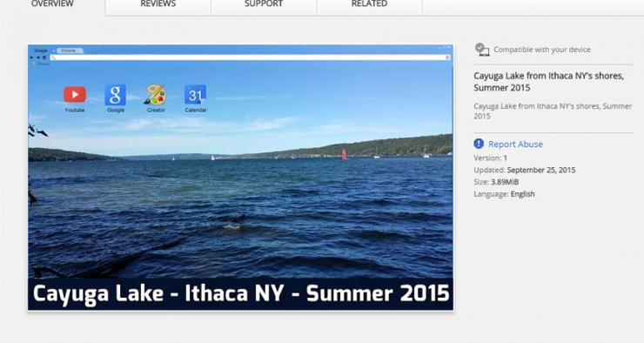Image resolution: width=644 pixels, height=343 pixels.
Task: Click the YouTube icon in the preview
Action: coord(75,95)
